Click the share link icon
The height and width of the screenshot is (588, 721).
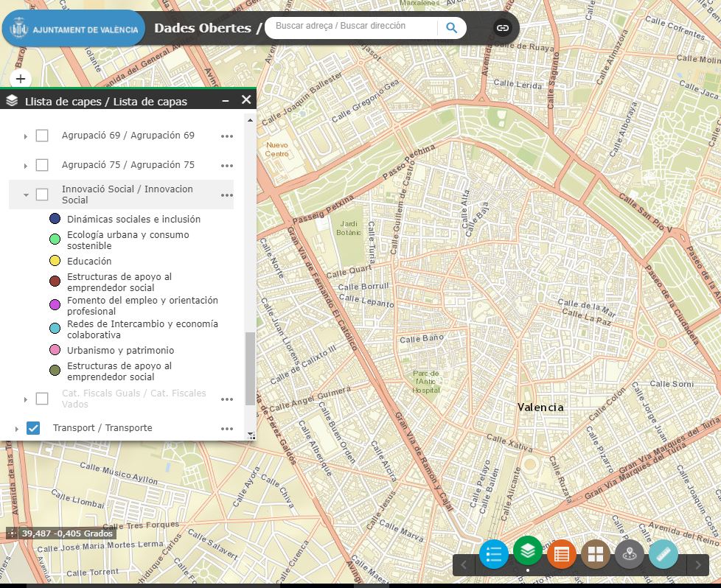(x=502, y=28)
